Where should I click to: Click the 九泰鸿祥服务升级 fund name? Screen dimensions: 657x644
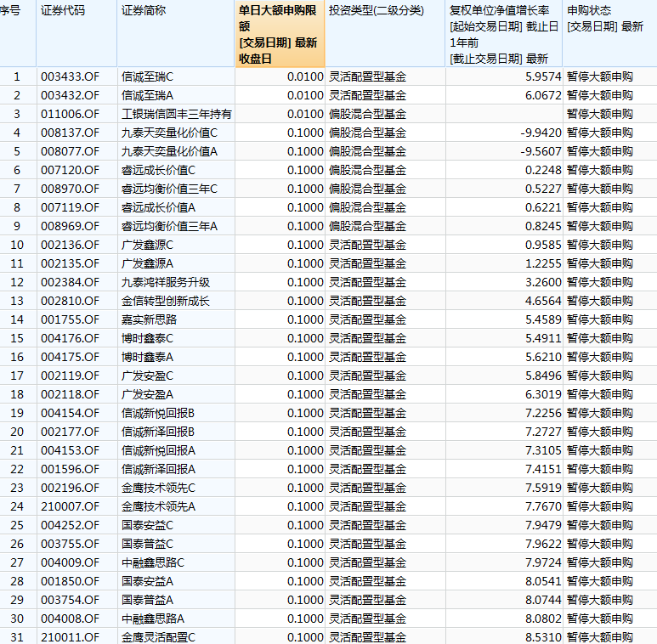tap(166, 282)
